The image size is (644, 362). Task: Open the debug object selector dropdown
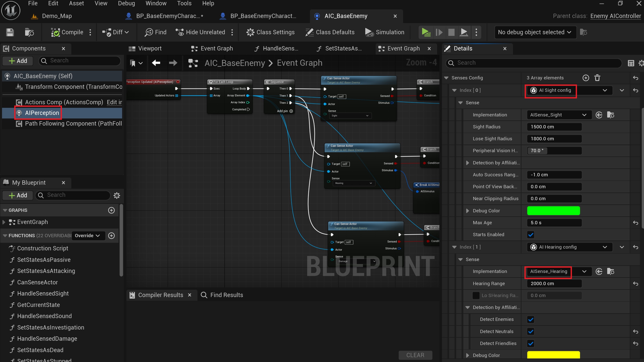tap(535, 32)
